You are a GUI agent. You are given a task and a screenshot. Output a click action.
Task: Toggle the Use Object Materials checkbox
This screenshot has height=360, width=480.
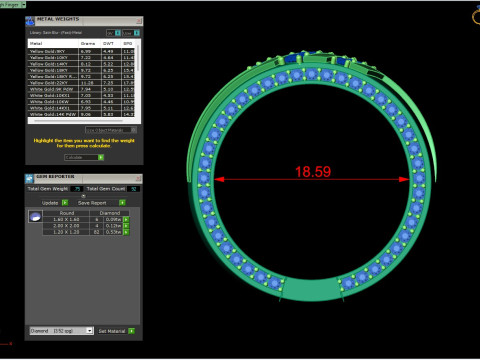(133, 130)
